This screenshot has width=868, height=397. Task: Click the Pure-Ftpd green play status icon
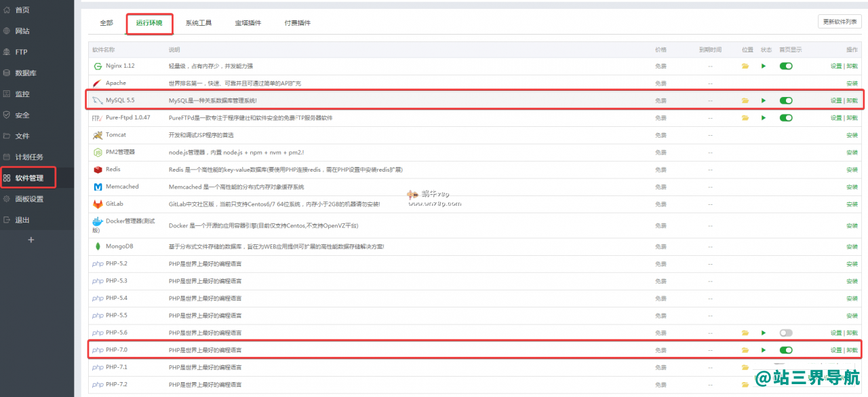[764, 118]
